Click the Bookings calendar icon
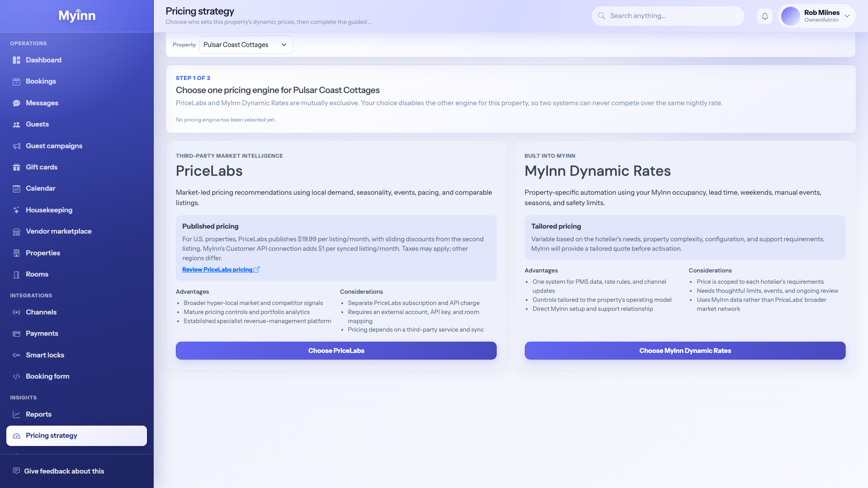 17,82
